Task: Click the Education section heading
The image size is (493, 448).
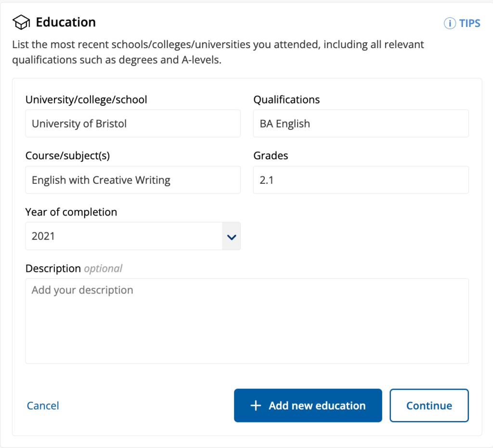Action: coord(65,22)
